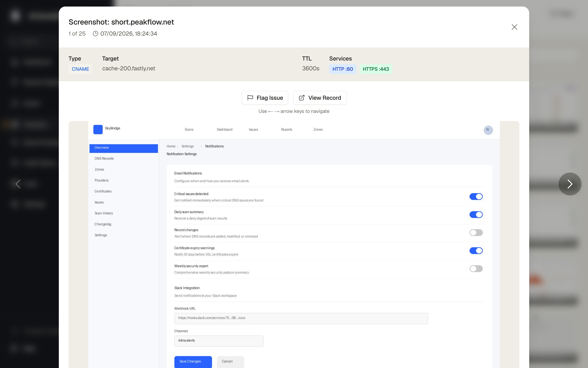Click the Save Changes button

[x=193, y=362]
